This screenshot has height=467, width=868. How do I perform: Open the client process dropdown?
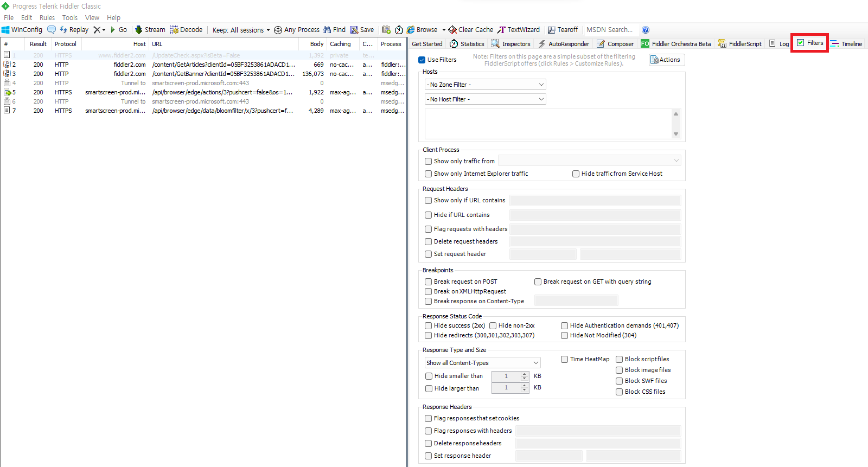click(590, 161)
